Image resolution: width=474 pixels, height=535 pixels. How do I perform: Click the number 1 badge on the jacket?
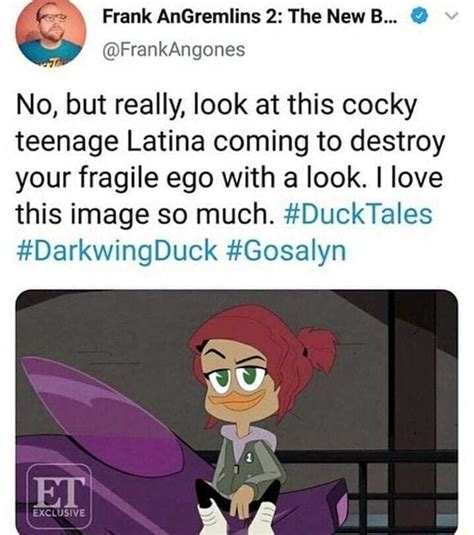pos(249,458)
